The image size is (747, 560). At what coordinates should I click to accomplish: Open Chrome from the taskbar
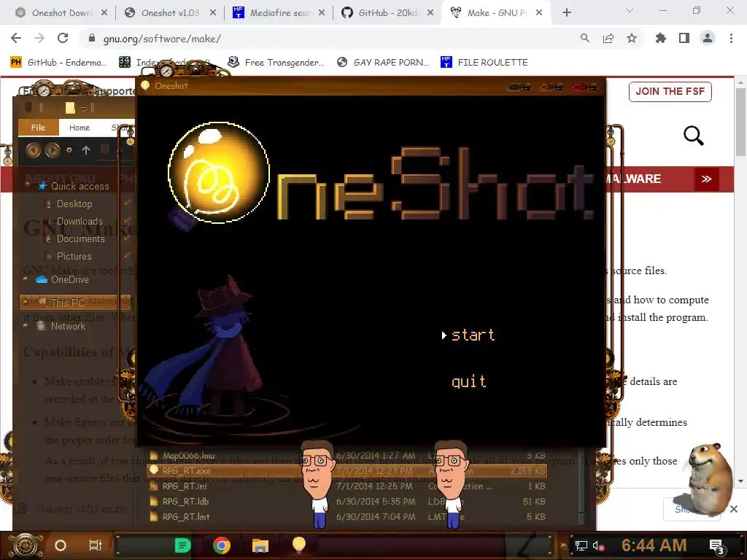tap(222, 545)
